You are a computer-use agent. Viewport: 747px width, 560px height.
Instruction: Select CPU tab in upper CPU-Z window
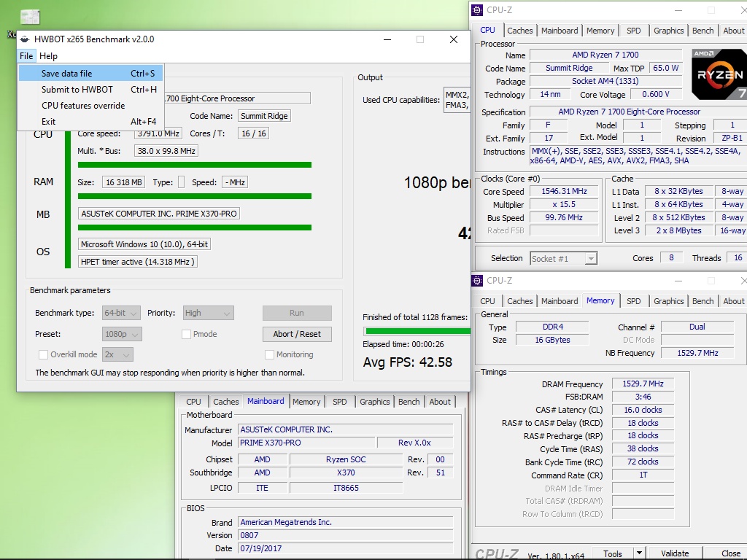(x=487, y=30)
